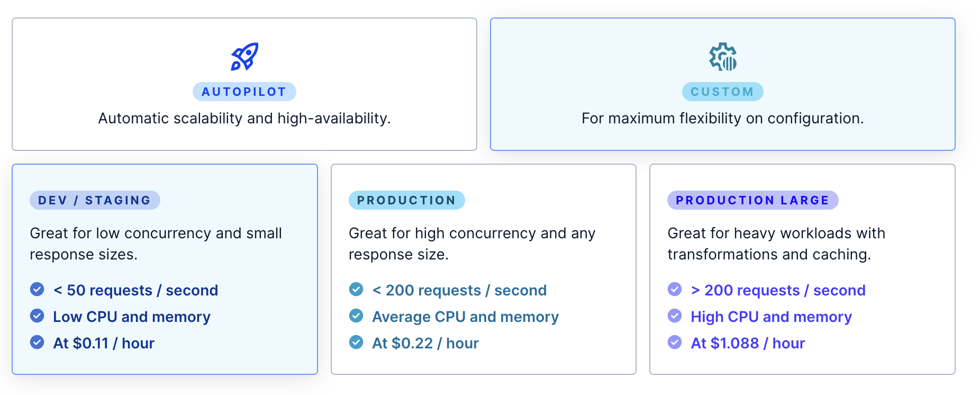The width and height of the screenshot is (980, 395).
Task: Click checkmark beside Average CPU and memory
Action: click(x=356, y=316)
